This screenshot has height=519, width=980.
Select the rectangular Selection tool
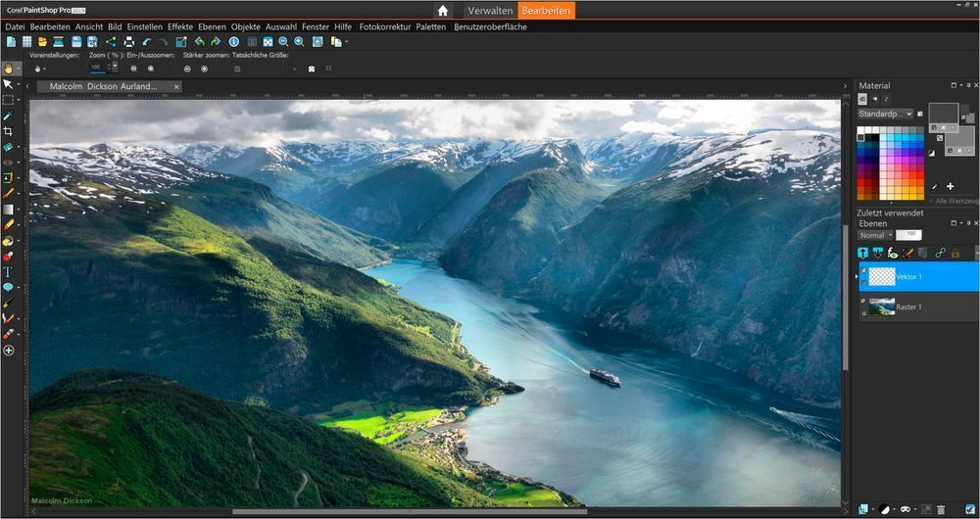[8, 100]
